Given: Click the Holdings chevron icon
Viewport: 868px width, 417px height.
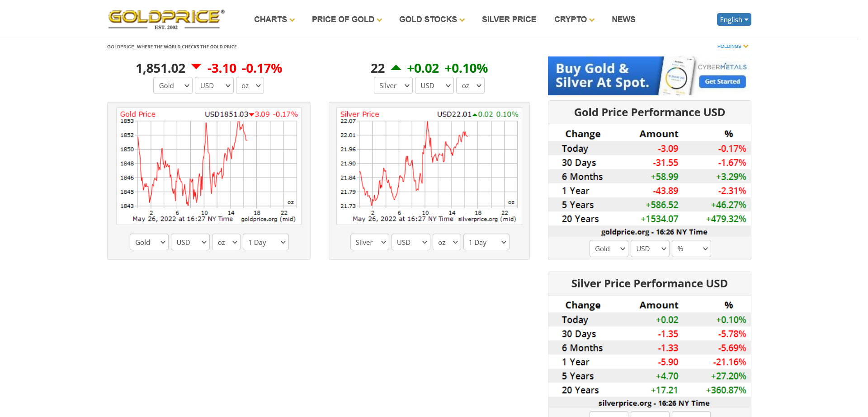Looking at the screenshot, I should coord(745,46).
